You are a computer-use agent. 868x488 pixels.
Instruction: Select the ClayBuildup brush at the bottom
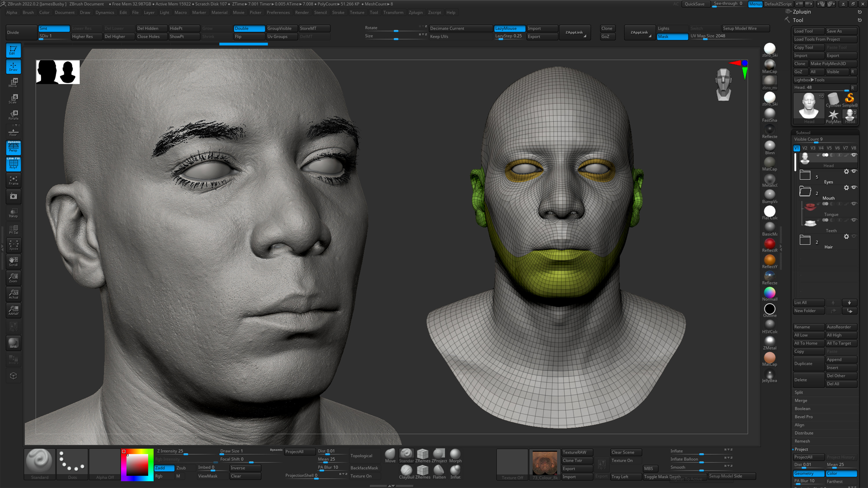tap(407, 470)
